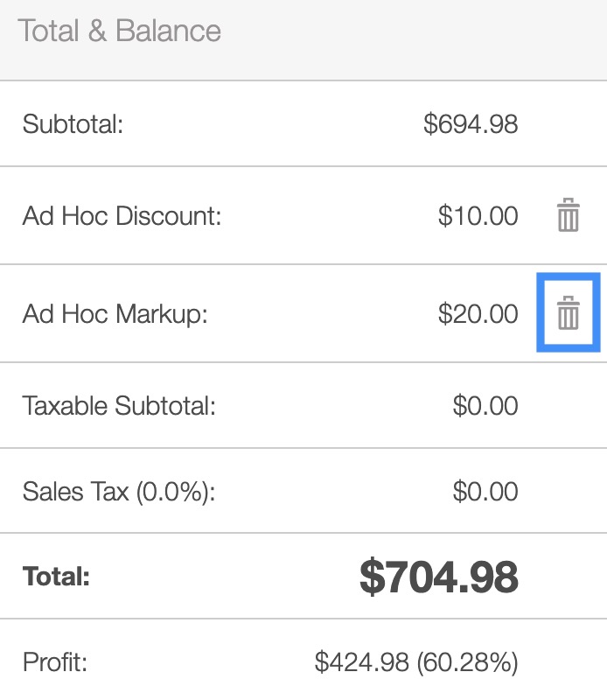
Task: Select the Sales Tax $0.00 value
Action: click(x=485, y=492)
